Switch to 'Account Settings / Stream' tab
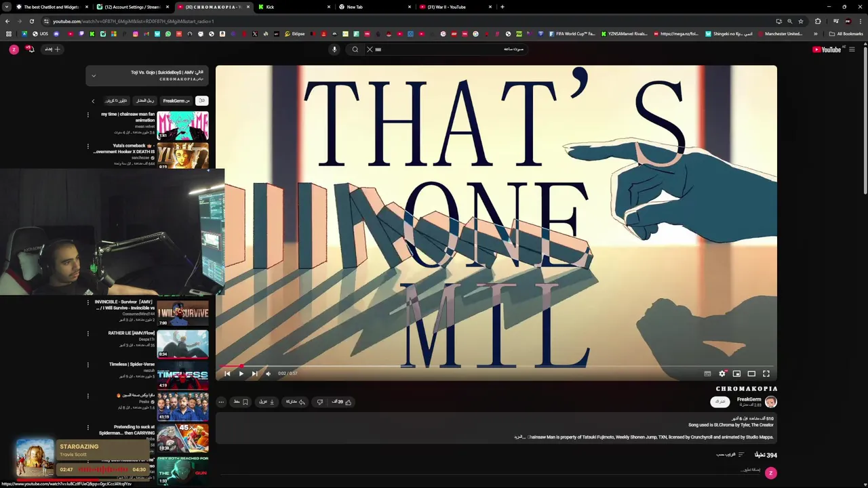This screenshot has width=868, height=488. [x=132, y=7]
